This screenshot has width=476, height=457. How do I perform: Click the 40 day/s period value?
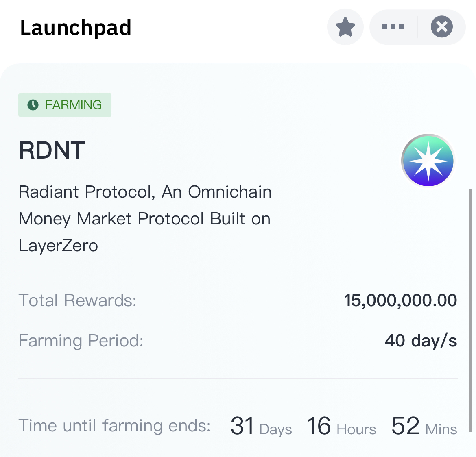[x=421, y=341]
